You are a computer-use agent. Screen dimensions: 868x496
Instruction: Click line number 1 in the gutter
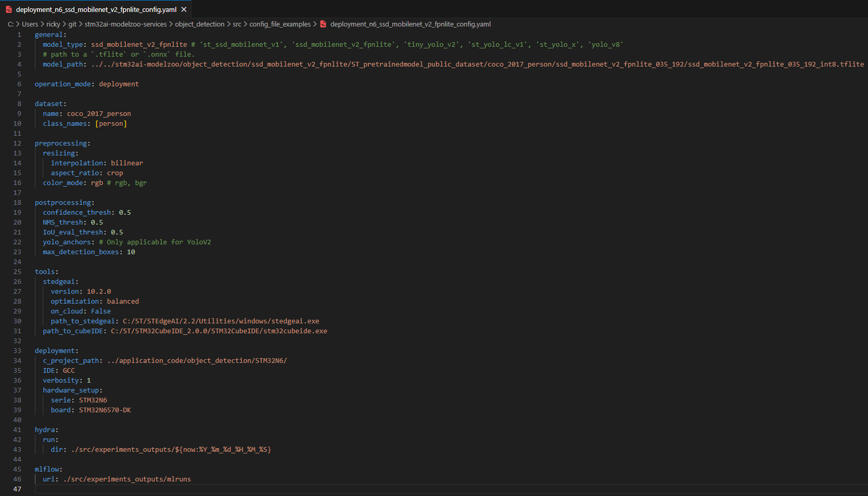point(19,35)
